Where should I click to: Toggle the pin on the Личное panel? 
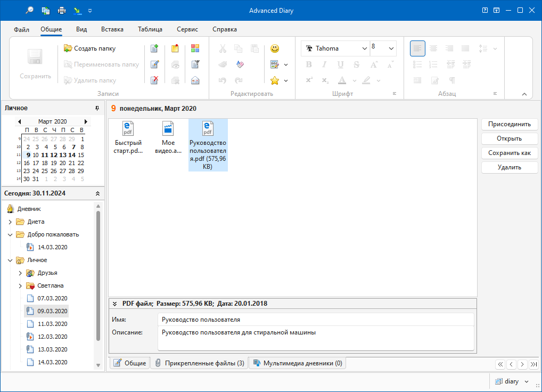(97, 108)
